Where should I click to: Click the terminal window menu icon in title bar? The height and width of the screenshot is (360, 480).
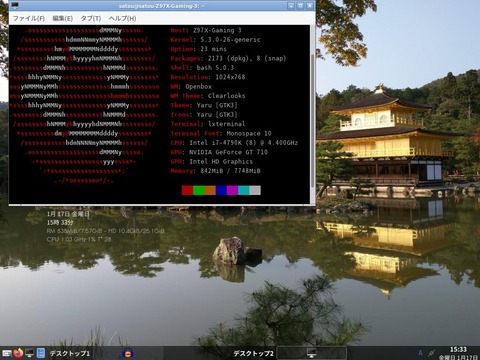point(15,6)
